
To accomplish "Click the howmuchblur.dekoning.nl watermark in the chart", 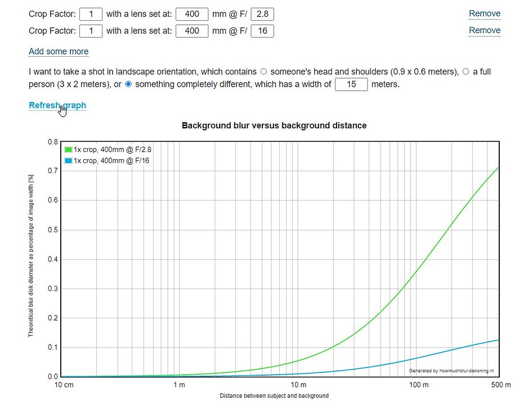I will click(451, 371).
